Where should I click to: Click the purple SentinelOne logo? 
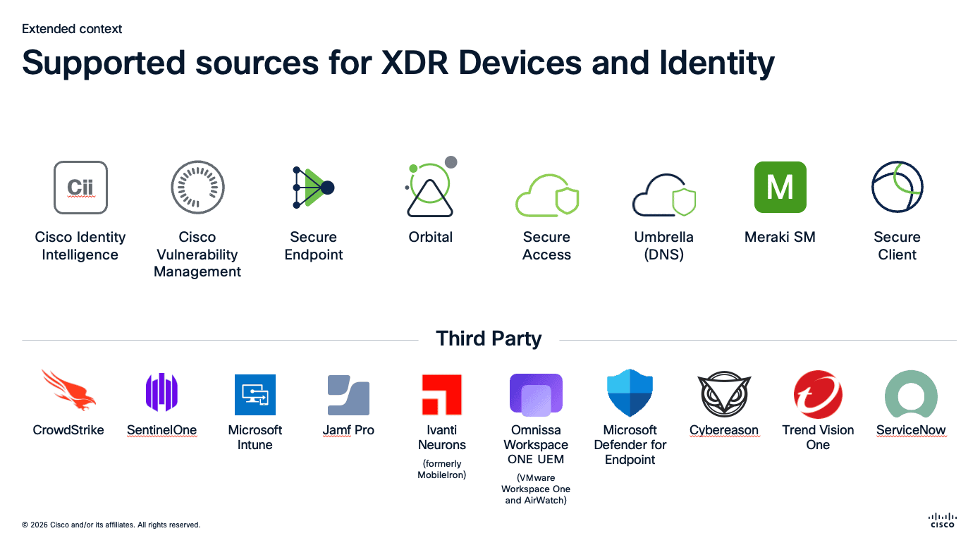pyautogui.click(x=162, y=393)
